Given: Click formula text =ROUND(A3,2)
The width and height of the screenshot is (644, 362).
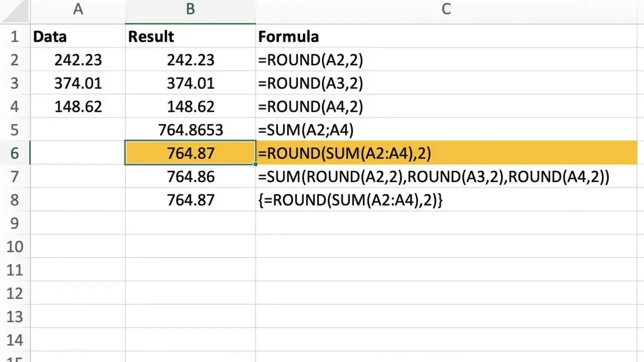Looking at the screenshot, I should click(310, 83).
